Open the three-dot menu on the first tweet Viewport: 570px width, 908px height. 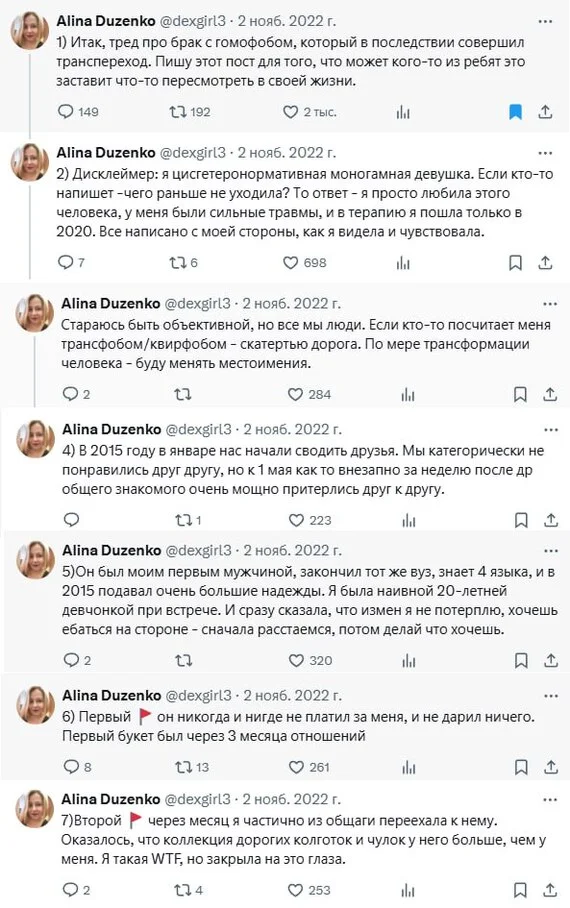(x=545, y=21)
